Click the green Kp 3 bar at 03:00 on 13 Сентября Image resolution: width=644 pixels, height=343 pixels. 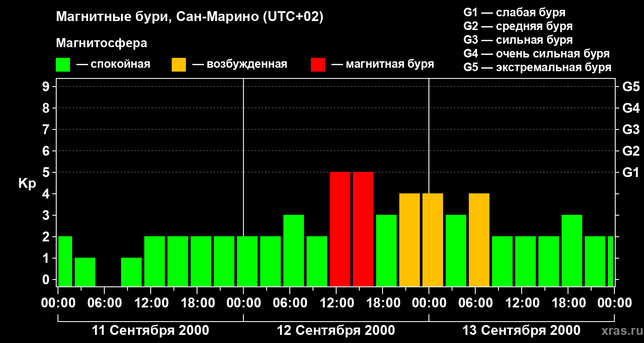coord(456,251)
